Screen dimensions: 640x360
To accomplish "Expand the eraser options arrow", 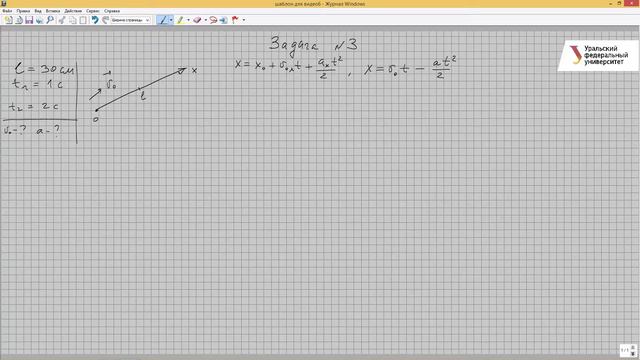I will click(x=206, y=20).
